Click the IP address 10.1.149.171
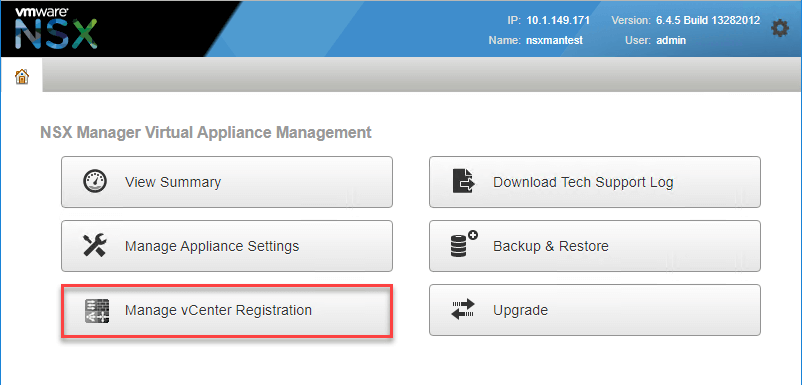This screenshot has width=802, height=385. pyautogui.click(x=558, y=21)
